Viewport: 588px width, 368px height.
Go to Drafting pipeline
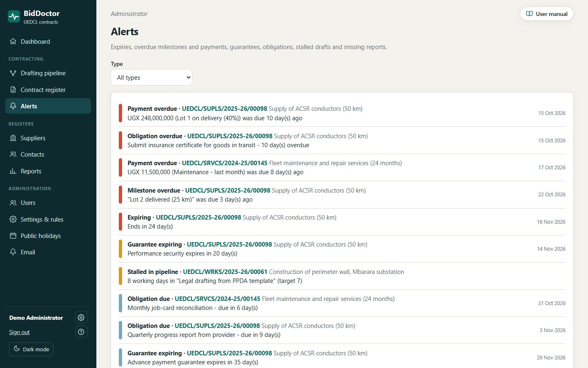coord(48,73)
